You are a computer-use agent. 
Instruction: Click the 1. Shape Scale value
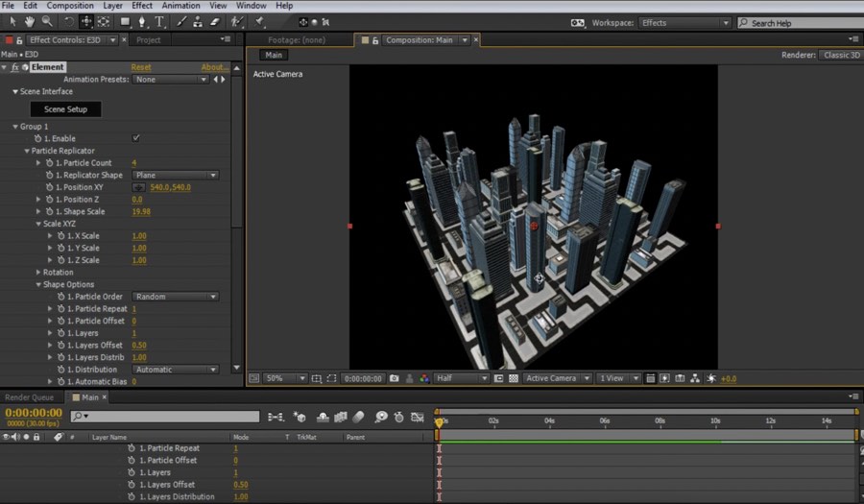pos(141,211)
